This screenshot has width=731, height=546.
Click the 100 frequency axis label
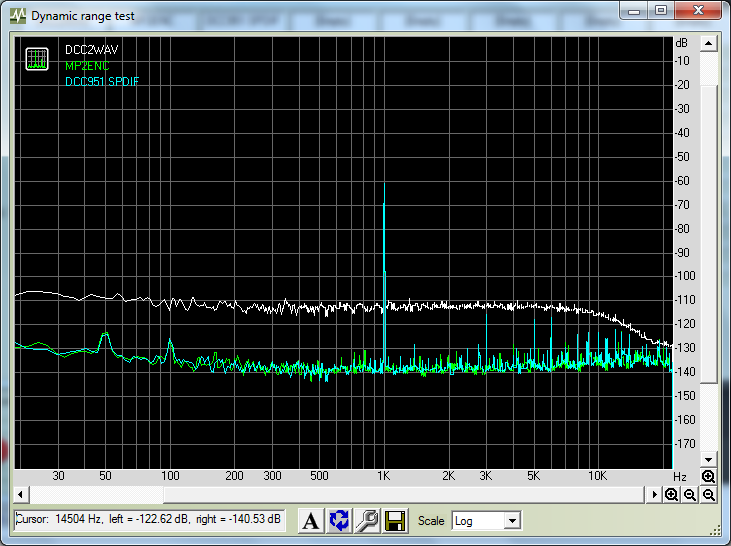pyautogui.click(x=170, y=476)
